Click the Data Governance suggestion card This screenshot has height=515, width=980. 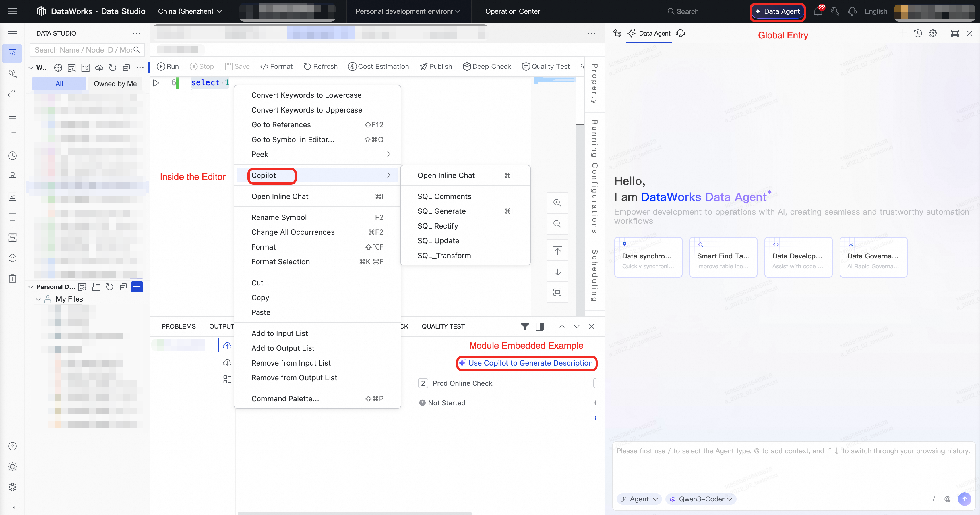(873, 257)
